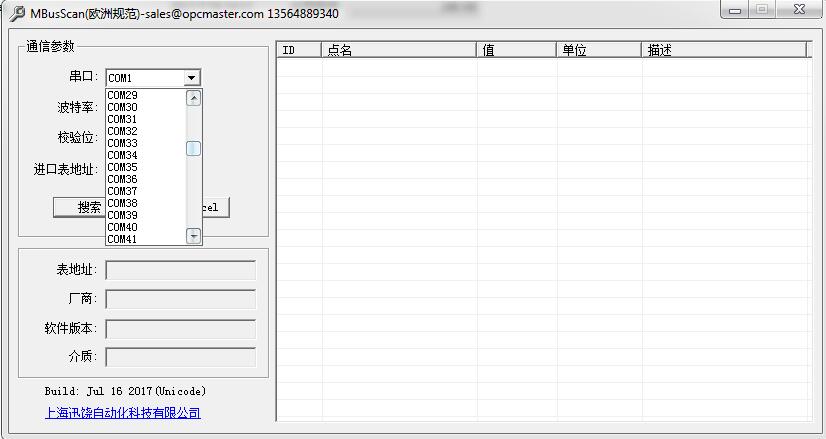This screenshot has height=439, width=826.
Task: Click the MBusScan app icon in title bar
Action: pyautogui.click(x=17, y=13)
